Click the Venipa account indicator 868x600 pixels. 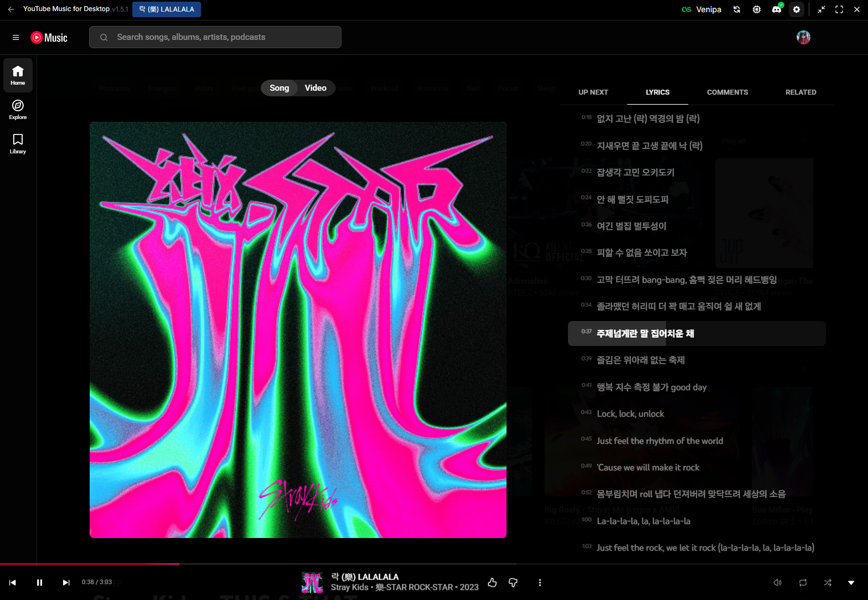pos(701,9)
